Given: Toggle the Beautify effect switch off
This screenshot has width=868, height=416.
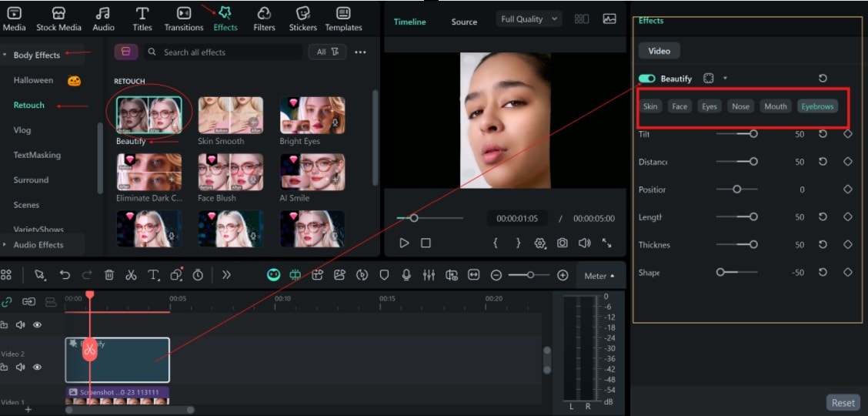Looking at the screenshot, I should [646, 79].
